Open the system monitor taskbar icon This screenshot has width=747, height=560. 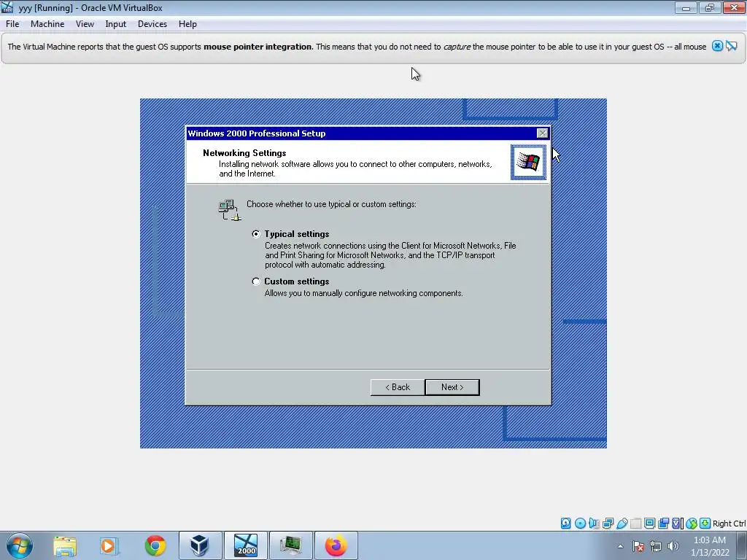click(291, 545)
